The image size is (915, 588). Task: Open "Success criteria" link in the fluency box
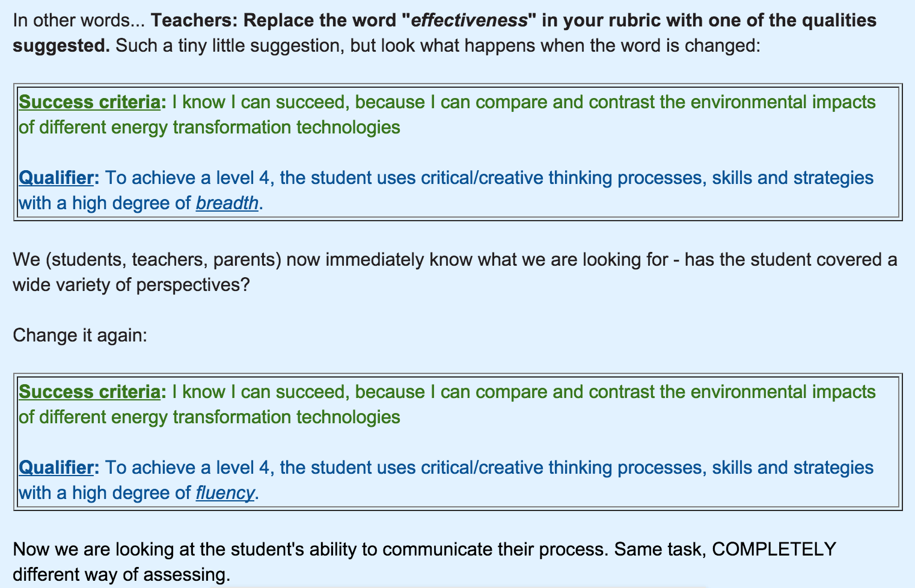[x=90, y=392]
